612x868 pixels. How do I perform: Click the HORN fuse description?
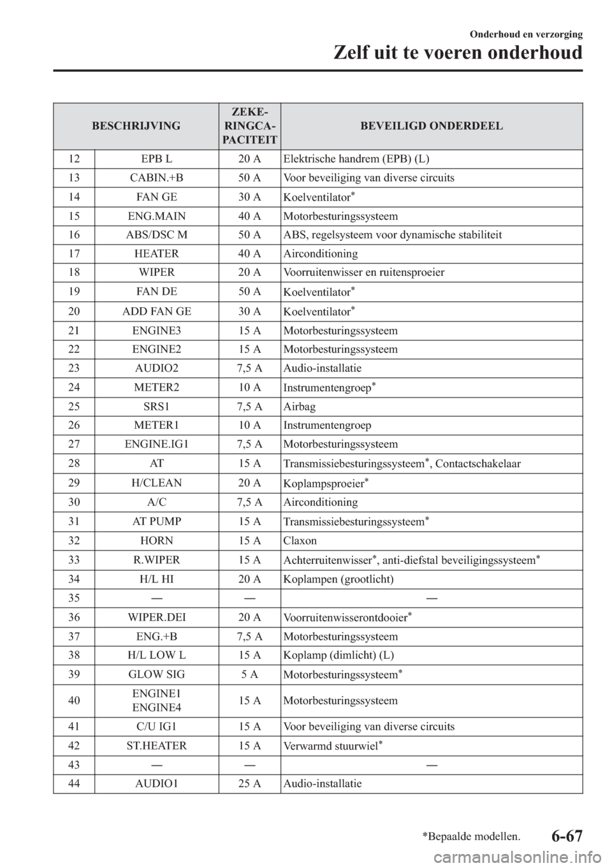point(156,540)
